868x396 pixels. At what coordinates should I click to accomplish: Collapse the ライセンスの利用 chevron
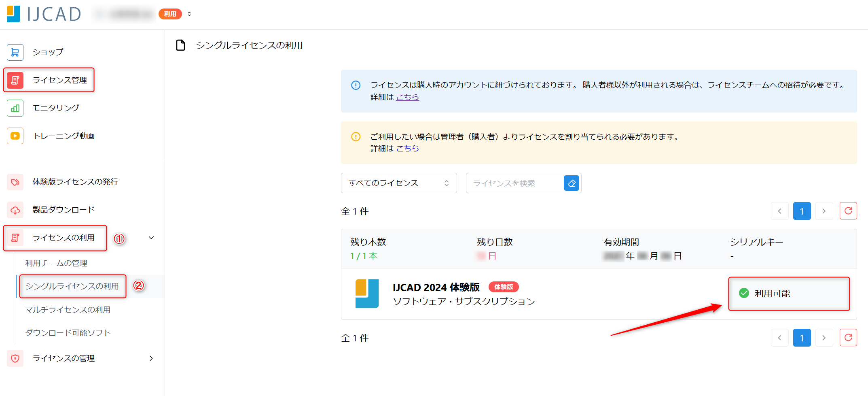pyautogui.click(x=151, y=238)
